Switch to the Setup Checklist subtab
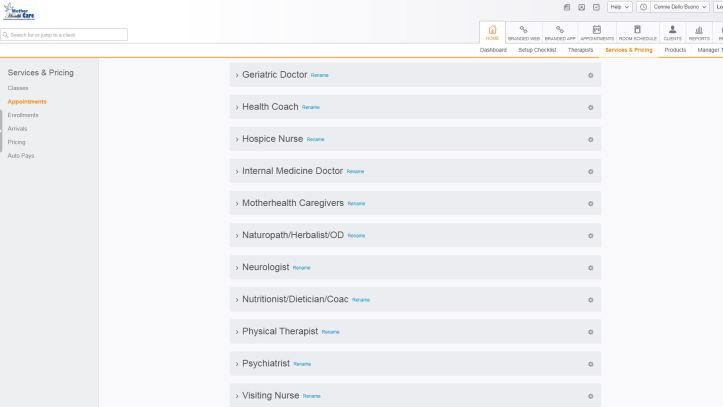The image size is (723, 407). [537, 50]
